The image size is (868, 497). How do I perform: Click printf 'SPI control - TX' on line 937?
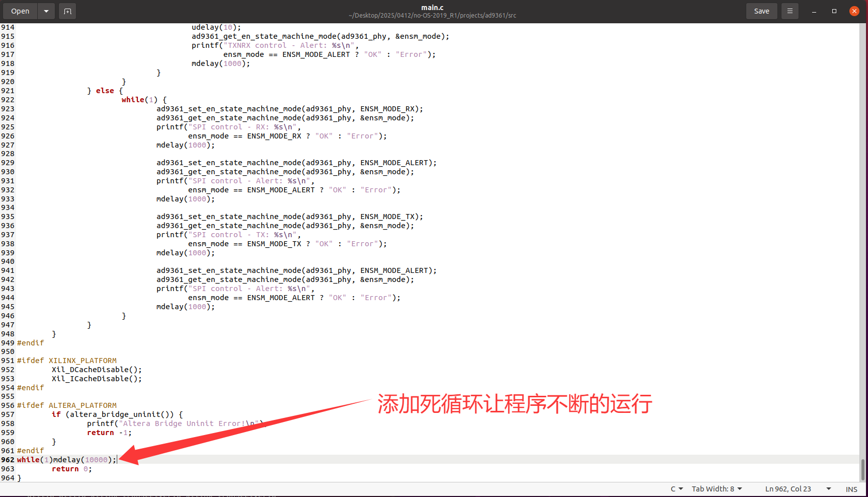tap(228, 235)
